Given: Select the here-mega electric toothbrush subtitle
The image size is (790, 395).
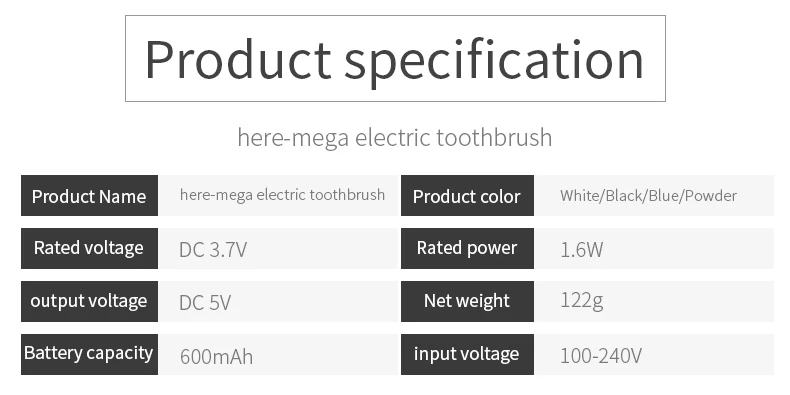Looking at the screenshot, I should pos(394,138).
